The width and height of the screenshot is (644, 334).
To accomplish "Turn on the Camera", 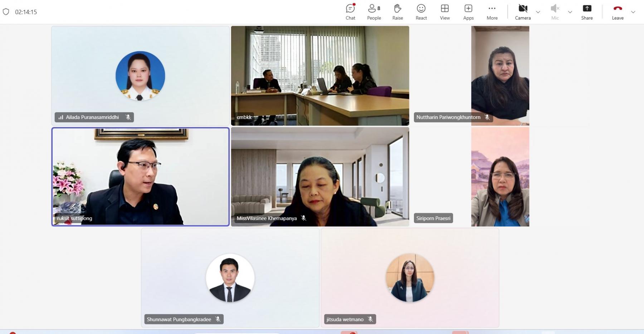I will click(523, 12).
